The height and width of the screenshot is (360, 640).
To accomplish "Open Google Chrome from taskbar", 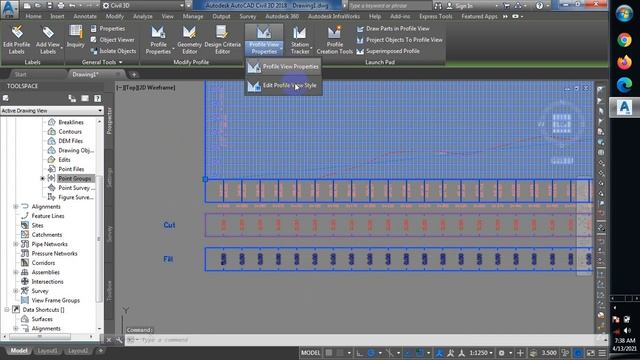I will tap(624, 40).
